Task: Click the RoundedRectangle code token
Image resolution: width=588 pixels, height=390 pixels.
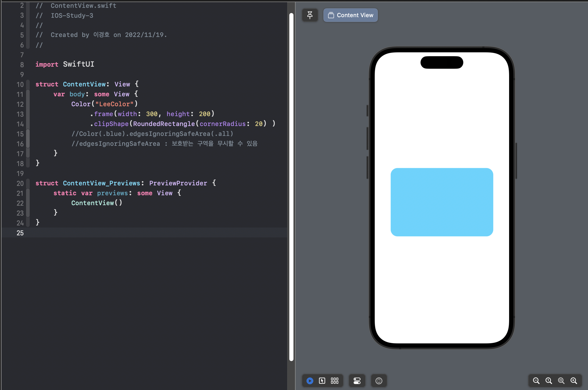Action: point(164,124)
